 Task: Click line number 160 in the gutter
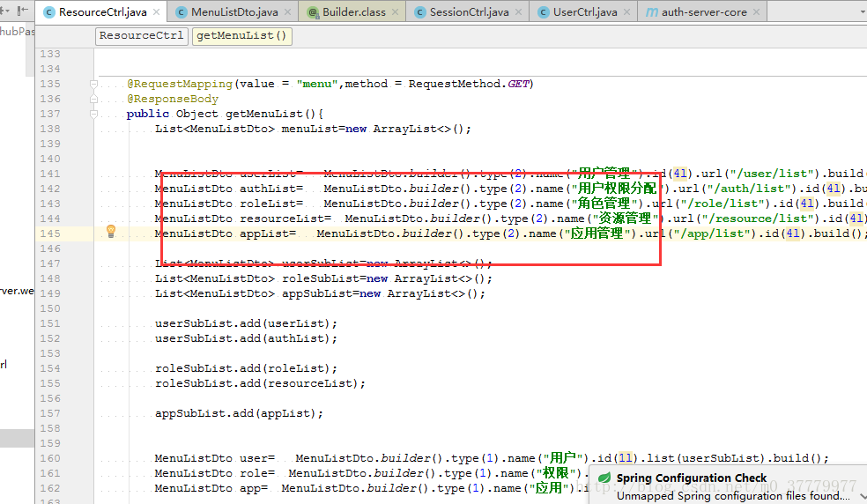(x=49, y=457)
